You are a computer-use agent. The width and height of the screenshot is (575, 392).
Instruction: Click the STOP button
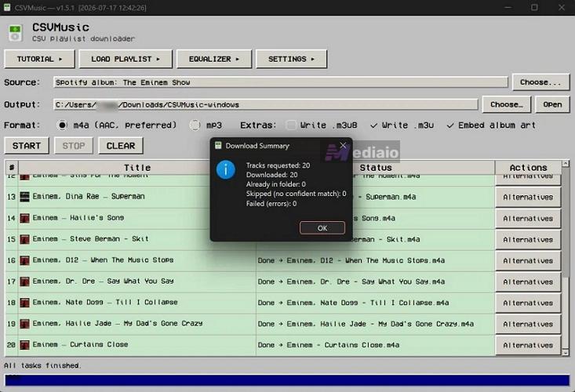coord(74,146)
